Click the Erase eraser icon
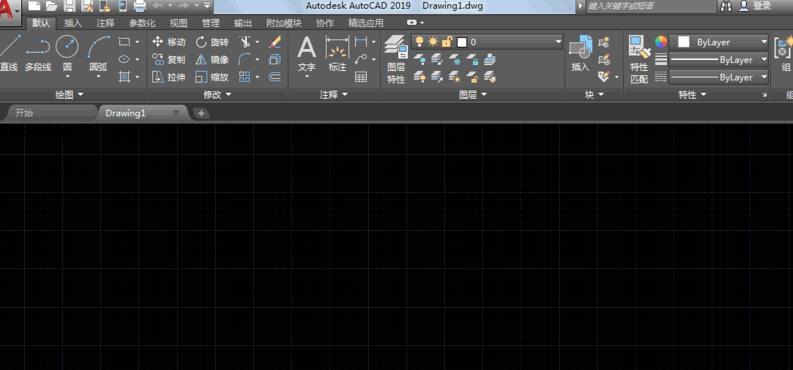This screenshot has width=793, height=370. (x=275, y=42)
